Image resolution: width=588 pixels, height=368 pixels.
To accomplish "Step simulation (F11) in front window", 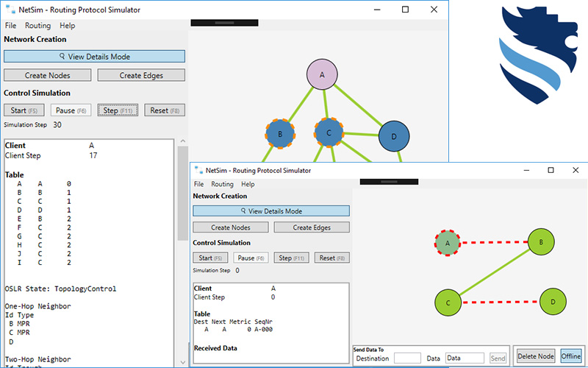I will pos(291,258).
